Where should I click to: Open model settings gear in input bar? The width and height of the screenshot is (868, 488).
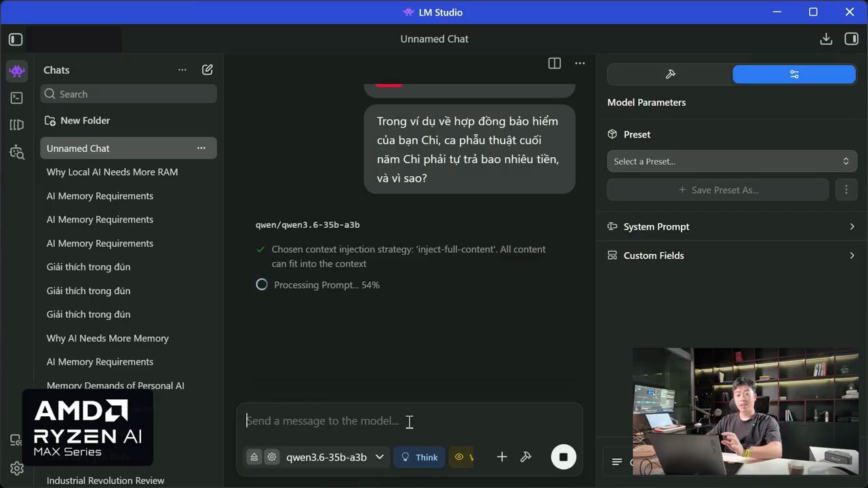pos(272,457)
